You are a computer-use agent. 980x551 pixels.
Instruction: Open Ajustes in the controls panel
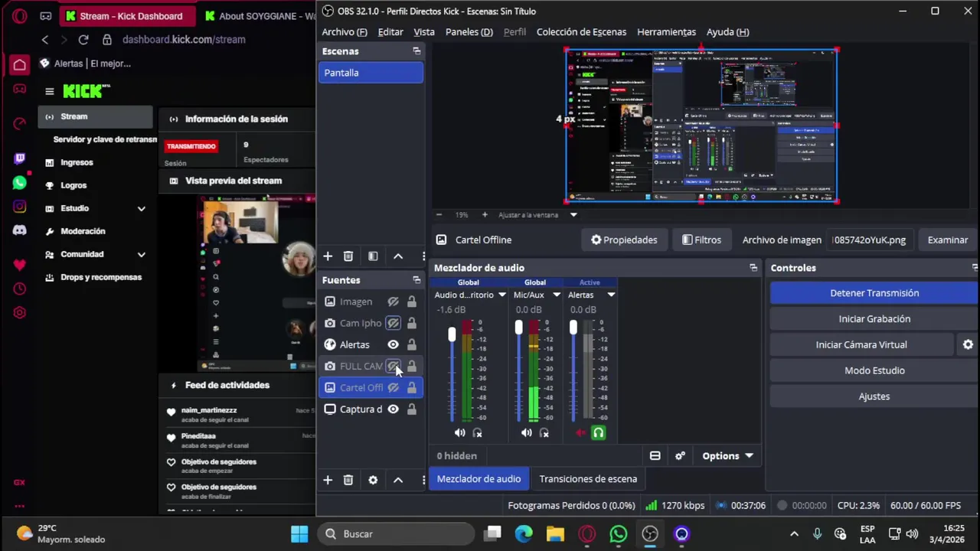pos(874,396)
